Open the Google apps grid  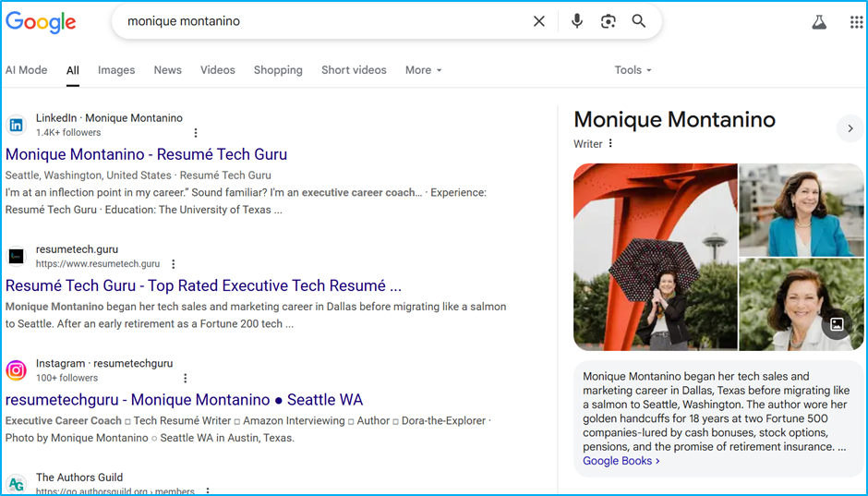(x=856, y=22)
